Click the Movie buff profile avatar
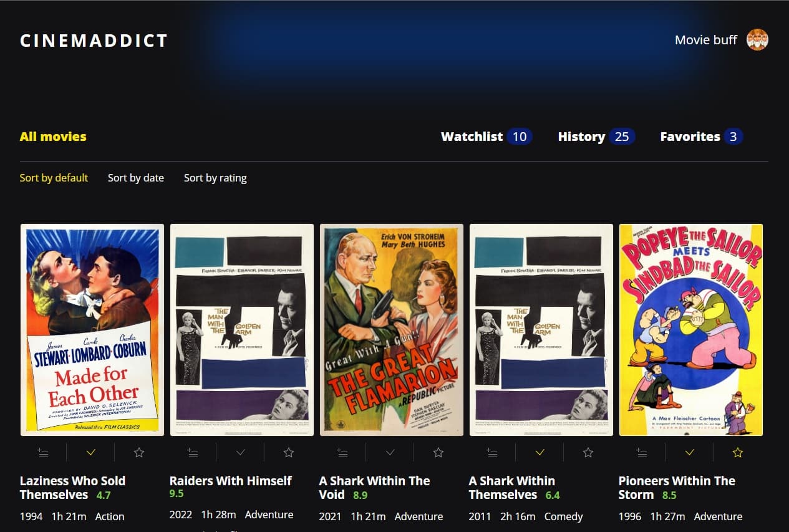Screen dimensions: 789x532 coord(757,40)
